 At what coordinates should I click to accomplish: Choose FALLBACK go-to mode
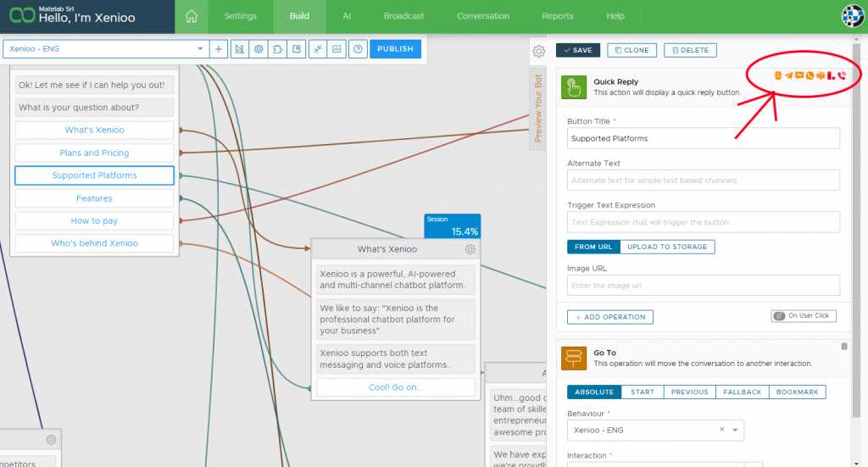[x=743, y=392]
